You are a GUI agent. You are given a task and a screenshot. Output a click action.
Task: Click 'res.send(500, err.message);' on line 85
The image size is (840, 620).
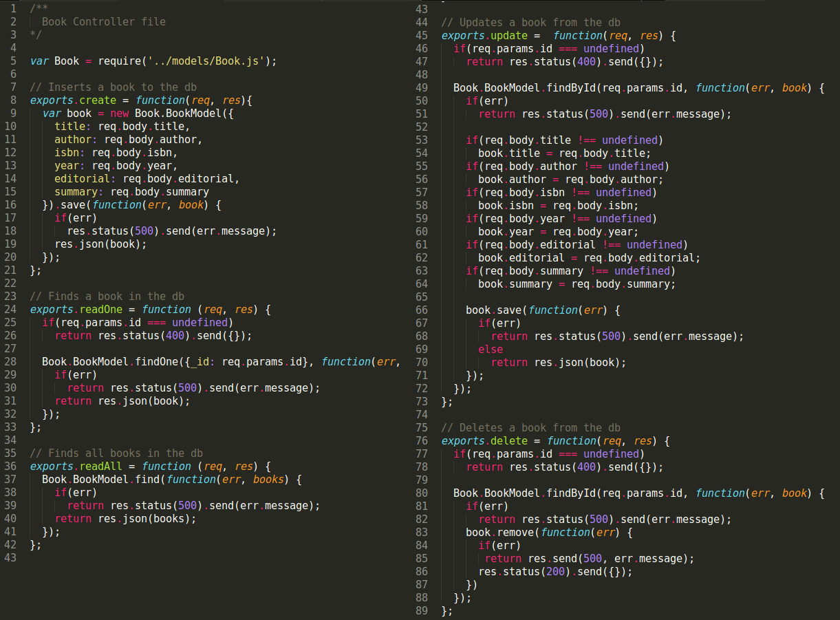coord(611,558)
